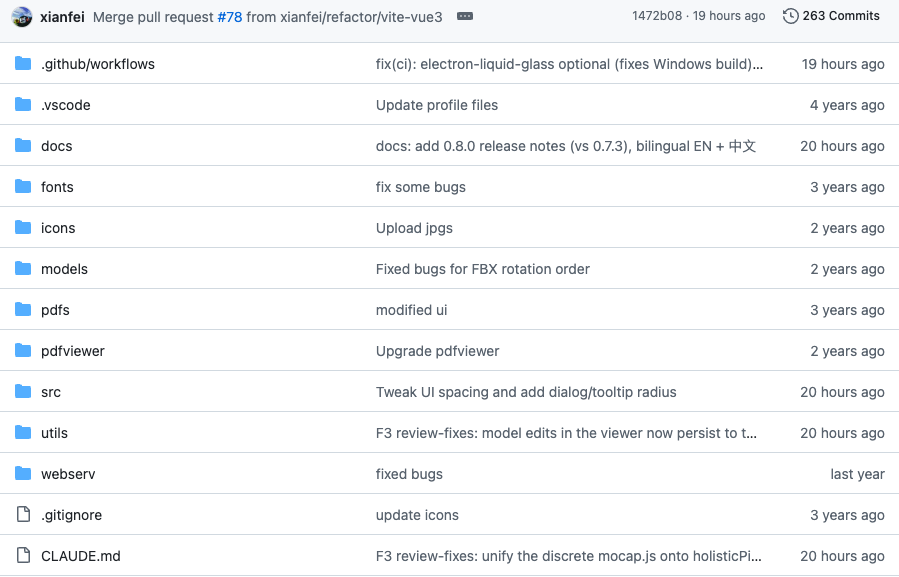Click the .github/workflows folder icon
This screenshot has width=899, height=577.
23,63
